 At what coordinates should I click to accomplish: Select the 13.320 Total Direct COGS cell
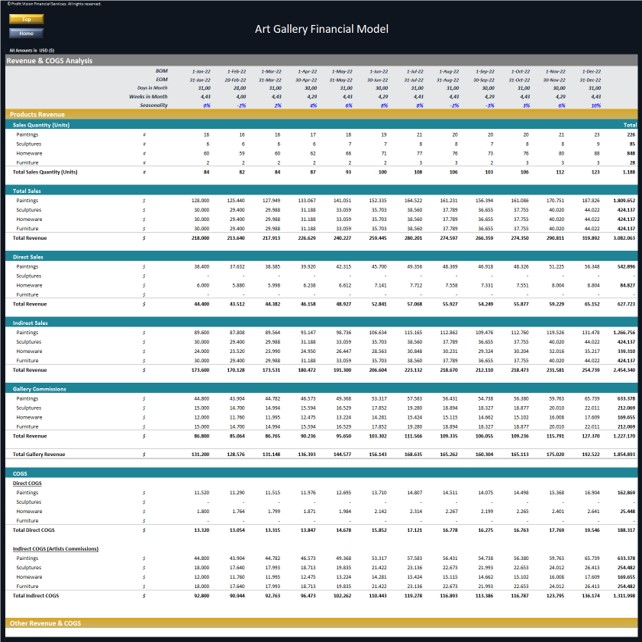click(201, 530)
